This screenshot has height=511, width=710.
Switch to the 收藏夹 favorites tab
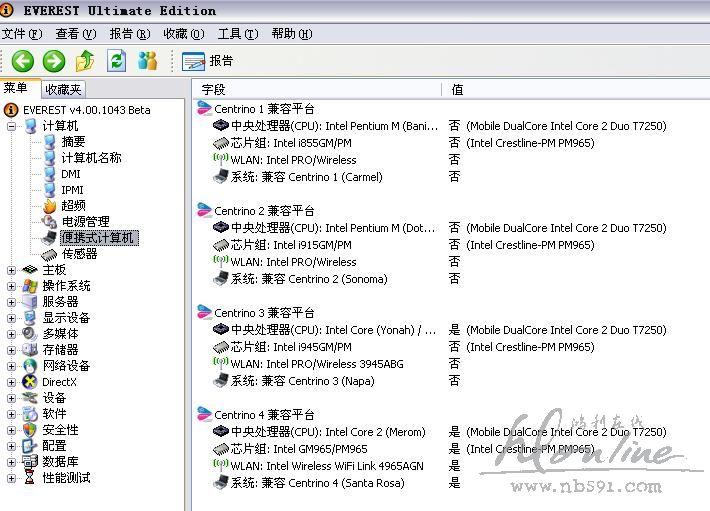click(63, 89)
